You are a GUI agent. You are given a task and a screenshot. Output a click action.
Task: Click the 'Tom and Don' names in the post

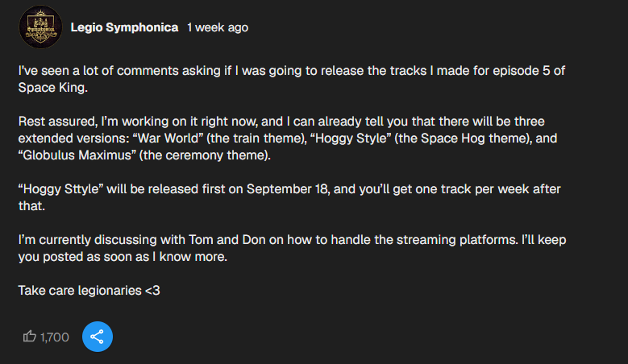point(227,240)
